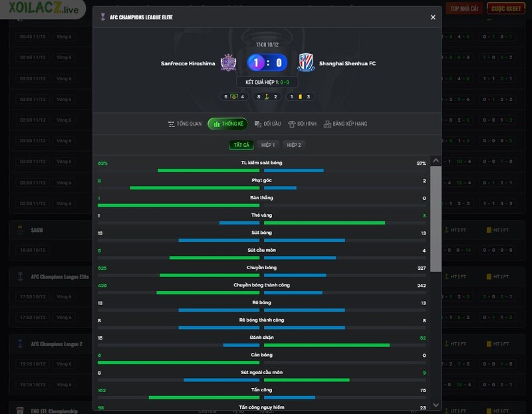
Task: Select the Tất Cả full-match filter
Action: (x=241, y=145)
